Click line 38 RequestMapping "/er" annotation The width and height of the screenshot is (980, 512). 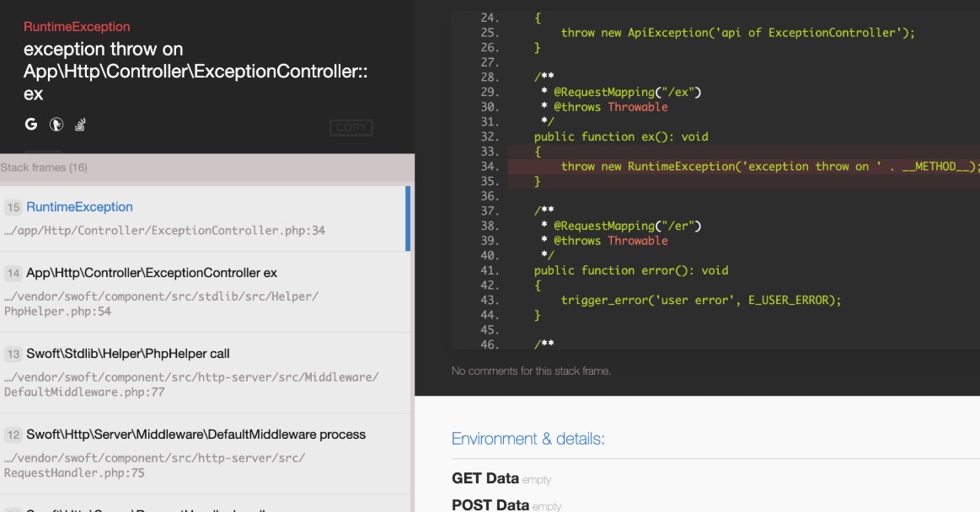point(621,226)
